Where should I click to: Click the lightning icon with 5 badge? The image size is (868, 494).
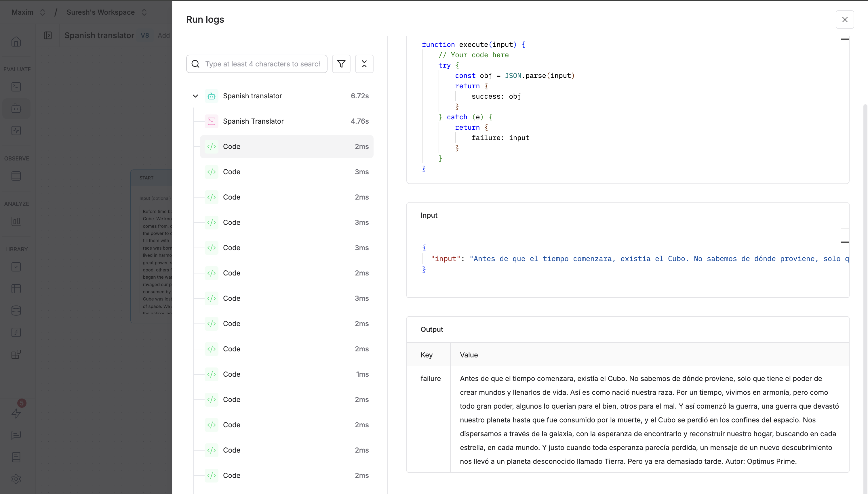click(x=16, y=413)
